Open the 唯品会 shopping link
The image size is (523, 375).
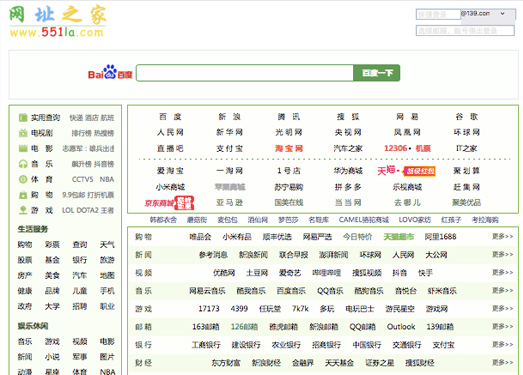tap(200, 237)
